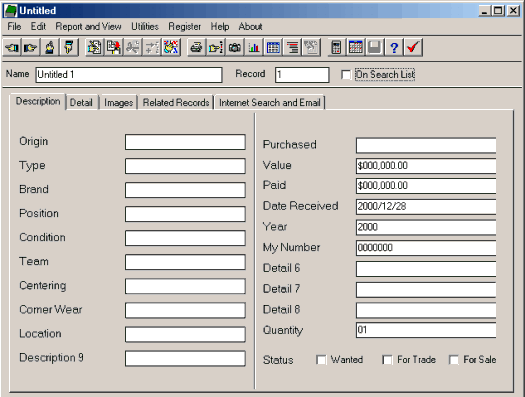Click the Detail 8 input field
This screenshot has width=525, height=397.
[x=426, y=310]
